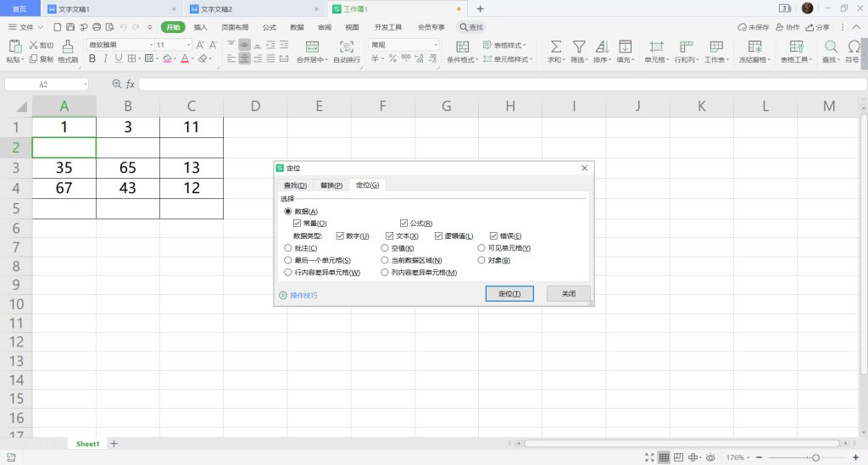Click the percent style icon
Image resolution: width=868 pixels, height=465 pixels.
tap(392, 58)
